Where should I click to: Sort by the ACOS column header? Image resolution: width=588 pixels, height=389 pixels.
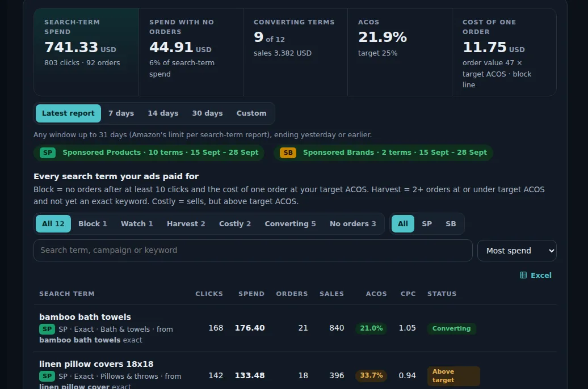tap(376, 294)
